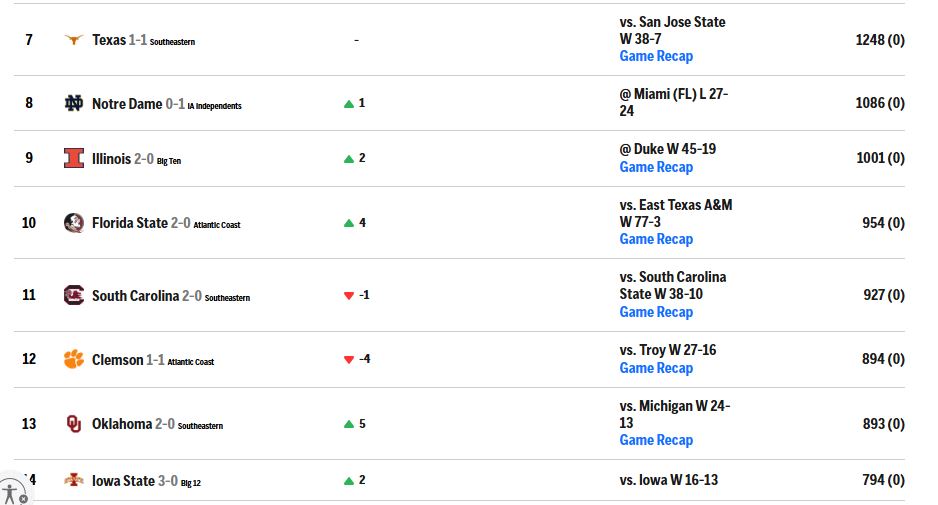This screenshot has height=505, width=938.
Task: Click the Oklahoma Sooners logo icon
Action: pos(74,424)
